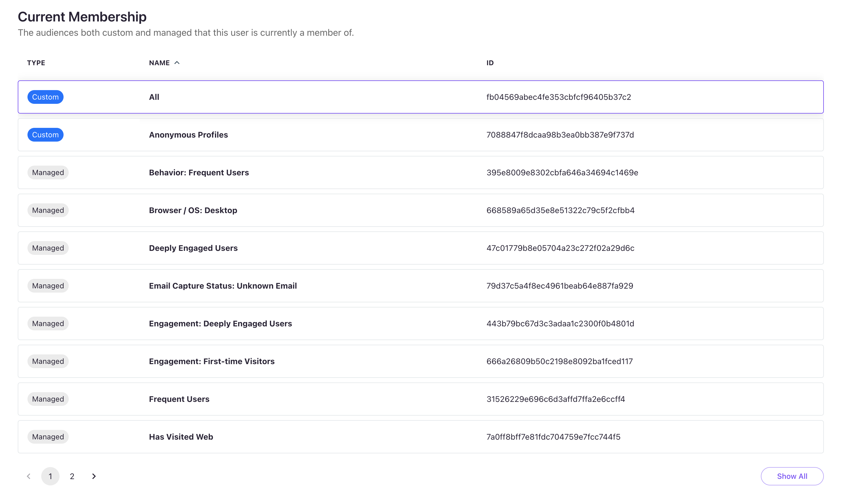
Task: Select the Custom badge for Anonymous Profiles
Action: 45,135
